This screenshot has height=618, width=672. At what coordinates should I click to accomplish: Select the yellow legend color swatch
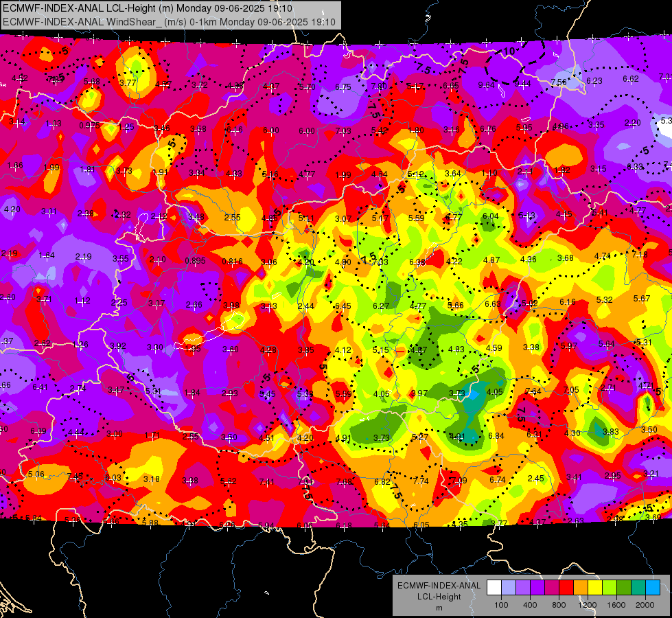(x=595, y=588)
